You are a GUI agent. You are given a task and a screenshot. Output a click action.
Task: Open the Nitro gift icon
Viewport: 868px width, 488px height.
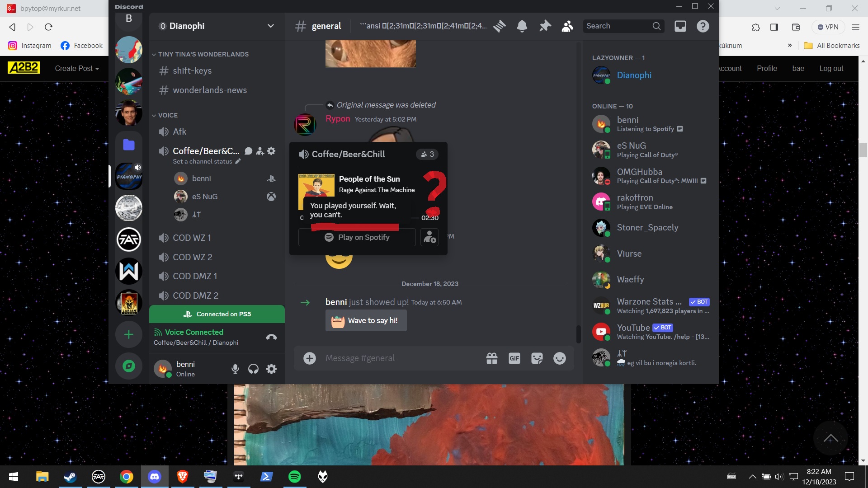(x=492, y=358)
